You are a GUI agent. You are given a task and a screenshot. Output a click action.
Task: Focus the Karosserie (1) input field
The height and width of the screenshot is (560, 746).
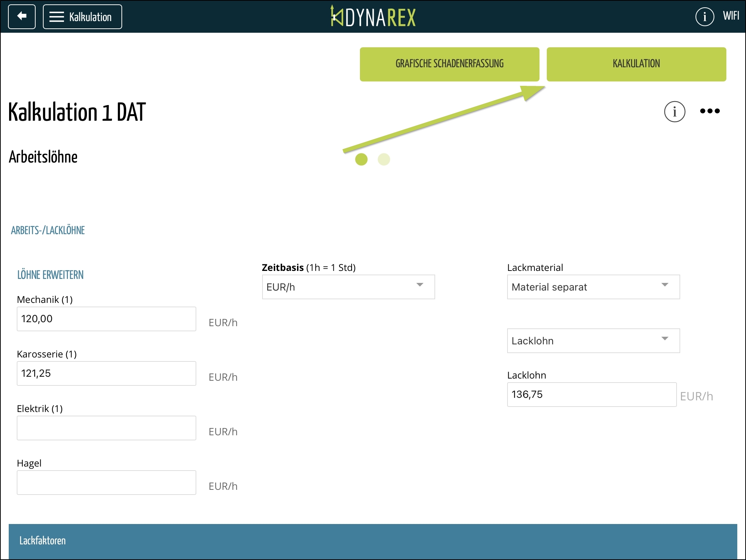coord(106,373)
